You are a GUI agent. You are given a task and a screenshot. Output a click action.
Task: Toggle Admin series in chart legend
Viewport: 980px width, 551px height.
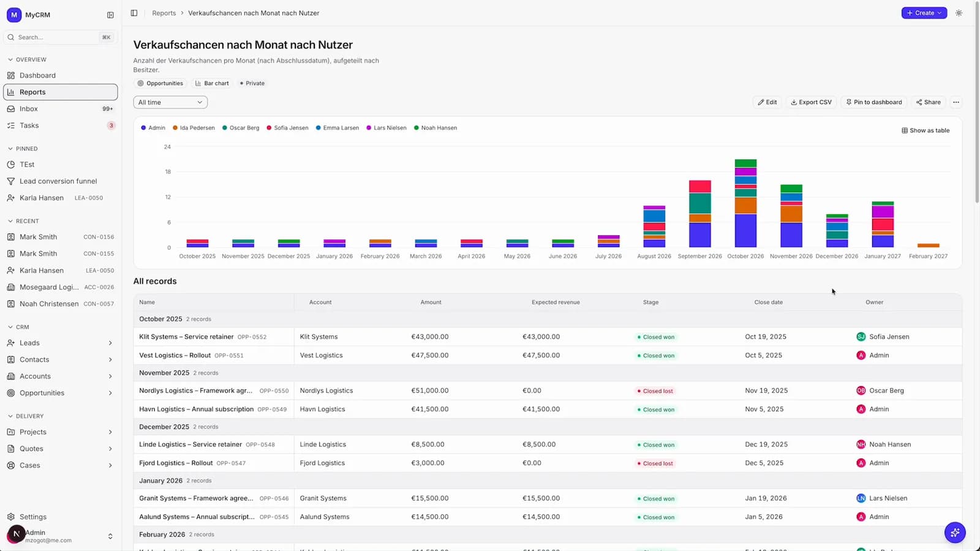(x=153, y=128)
